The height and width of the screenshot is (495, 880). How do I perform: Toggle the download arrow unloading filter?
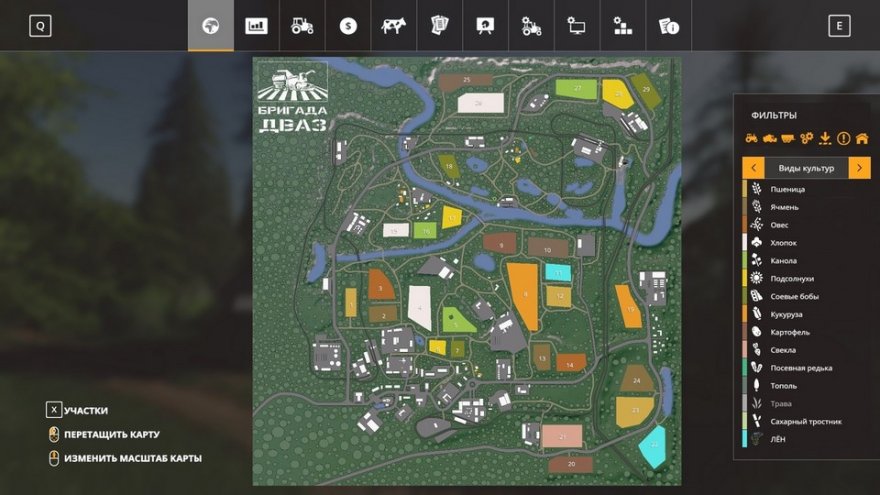825,139
